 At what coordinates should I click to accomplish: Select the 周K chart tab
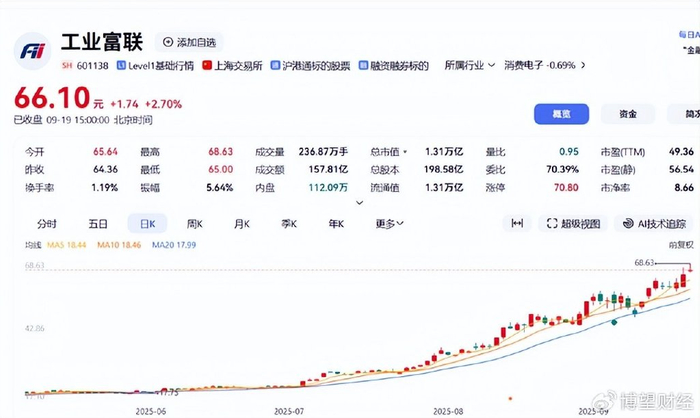195,224
